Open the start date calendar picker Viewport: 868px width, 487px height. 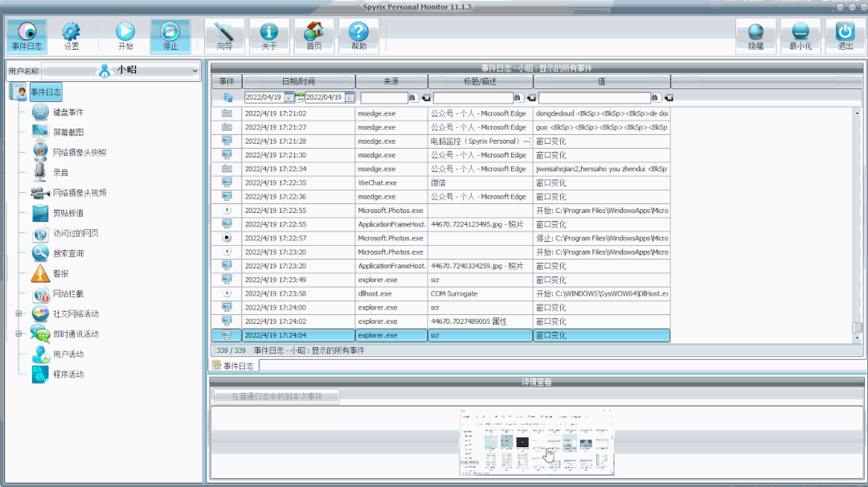point(289,98)
